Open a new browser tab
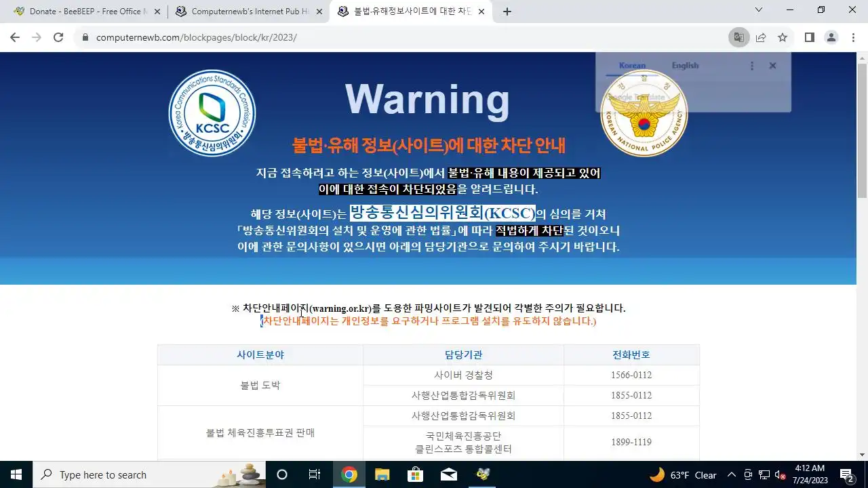Viewport: 868px width, 488px height. [x=507, y=12]
